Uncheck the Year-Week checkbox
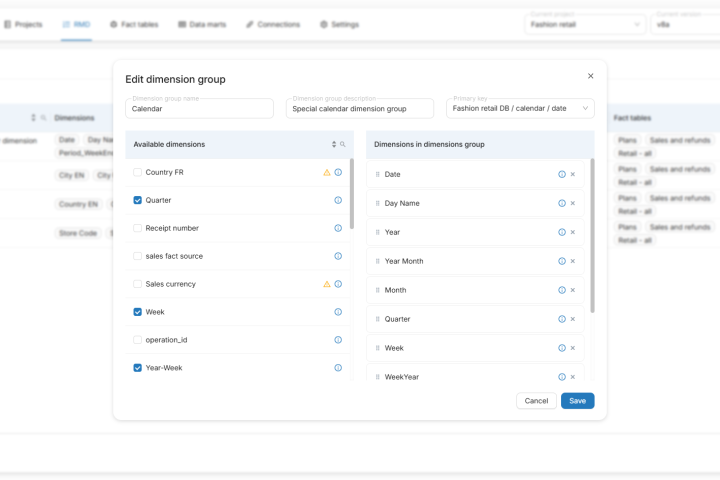The height and width of the screenshot is (480, 720). click(137, 368)
